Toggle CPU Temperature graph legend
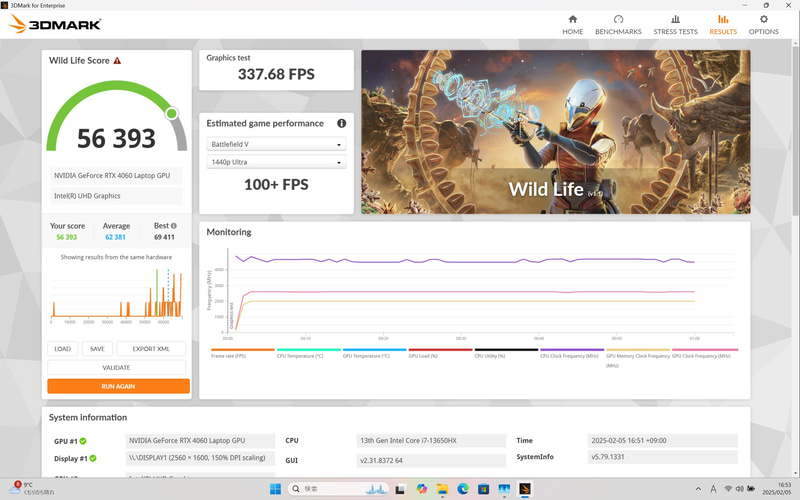 click(x=308, y=353)
